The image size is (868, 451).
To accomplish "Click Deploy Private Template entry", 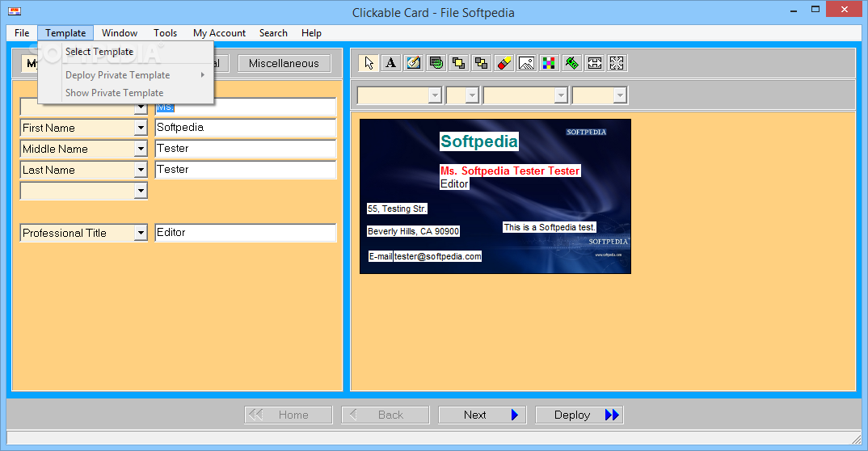I will (x=125, y=74).
